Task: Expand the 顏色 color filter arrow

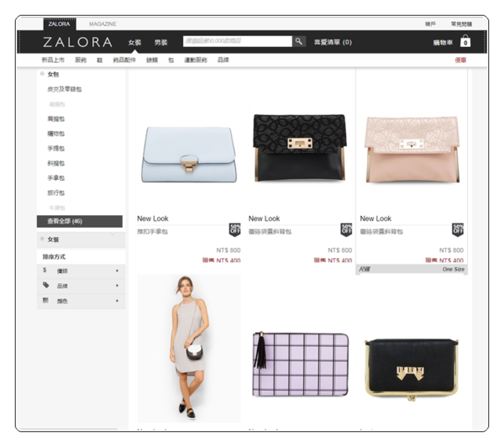Action: [117, 301]
